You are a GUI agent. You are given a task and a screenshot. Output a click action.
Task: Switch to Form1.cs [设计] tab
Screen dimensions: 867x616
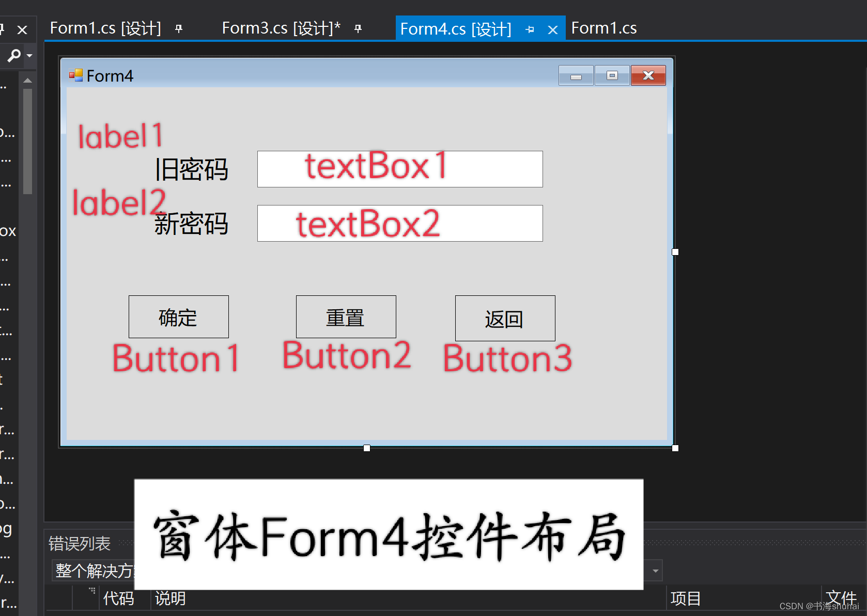(x=105, y=28)
